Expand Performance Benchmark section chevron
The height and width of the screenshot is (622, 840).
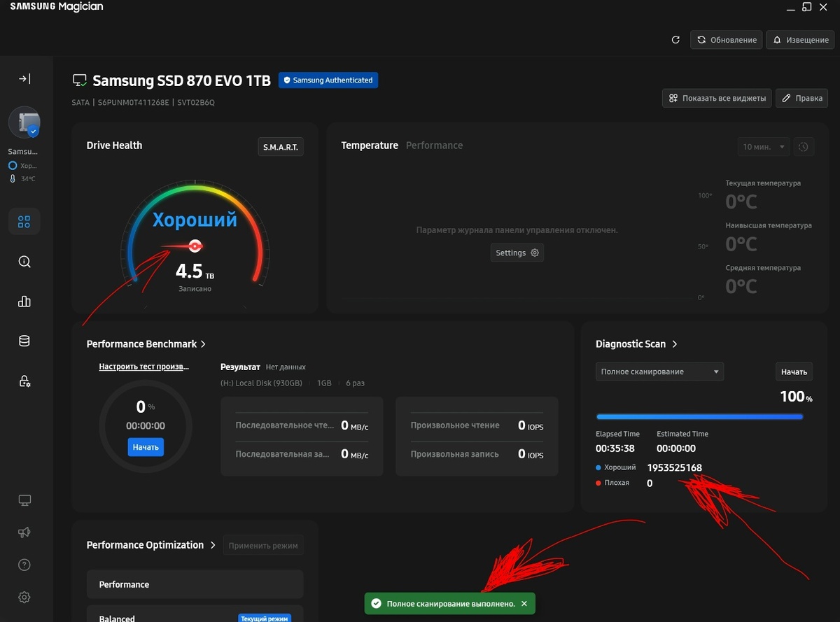[x=203, y=344]
